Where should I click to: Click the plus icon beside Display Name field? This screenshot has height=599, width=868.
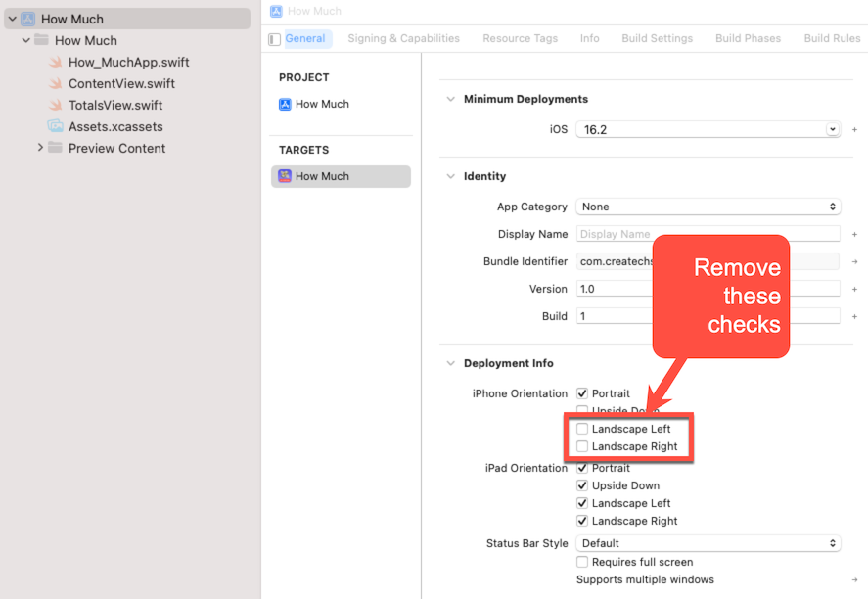pos(854,234)
